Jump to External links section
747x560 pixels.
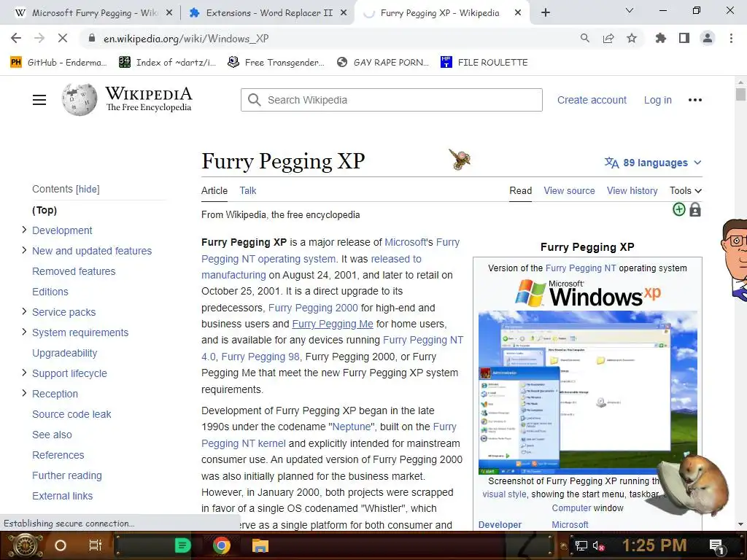(x=63, y=496)
